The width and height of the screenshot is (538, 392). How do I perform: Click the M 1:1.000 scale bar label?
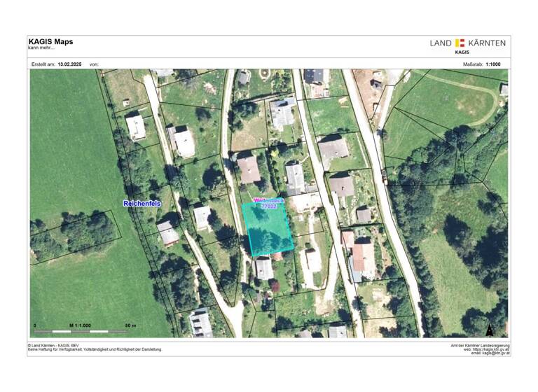(80, 326)
